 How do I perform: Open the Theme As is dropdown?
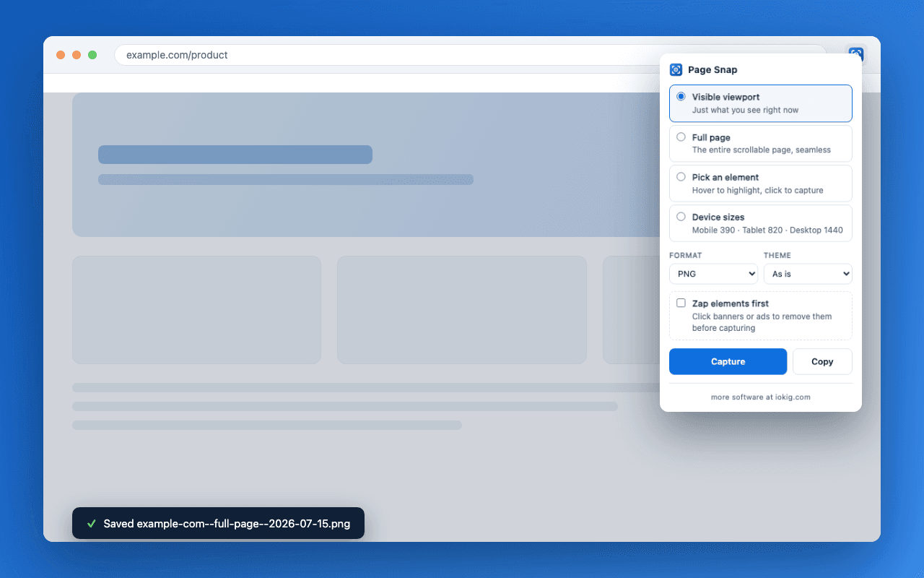808,274
